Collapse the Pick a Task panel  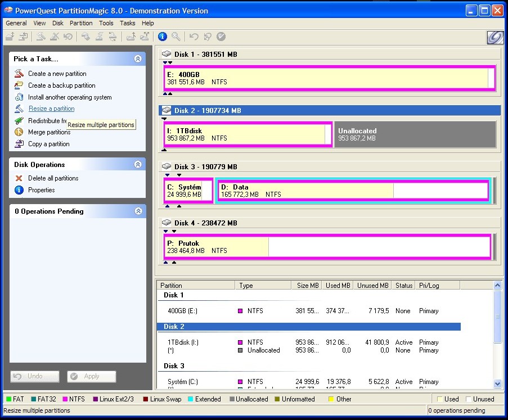[138, 58]
